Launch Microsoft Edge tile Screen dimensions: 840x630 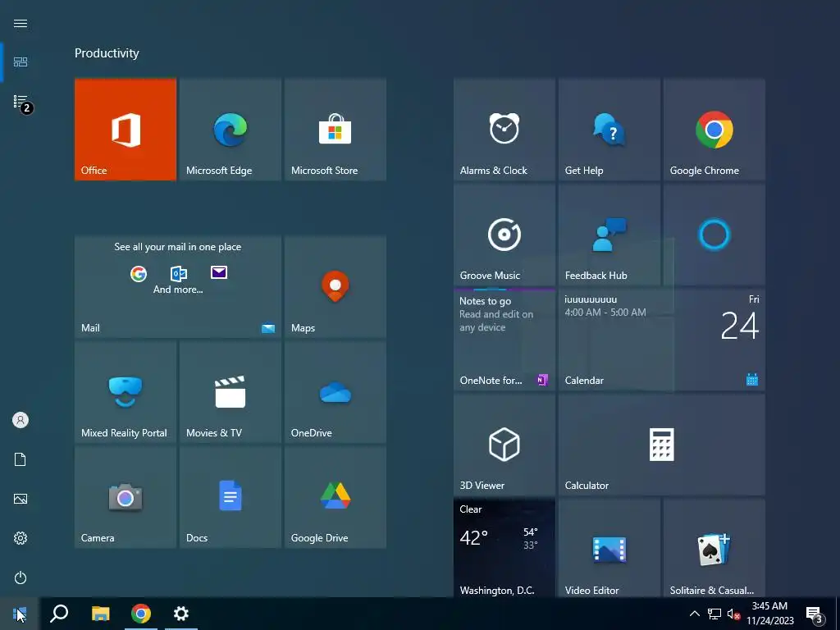click(x=231, y=129)
